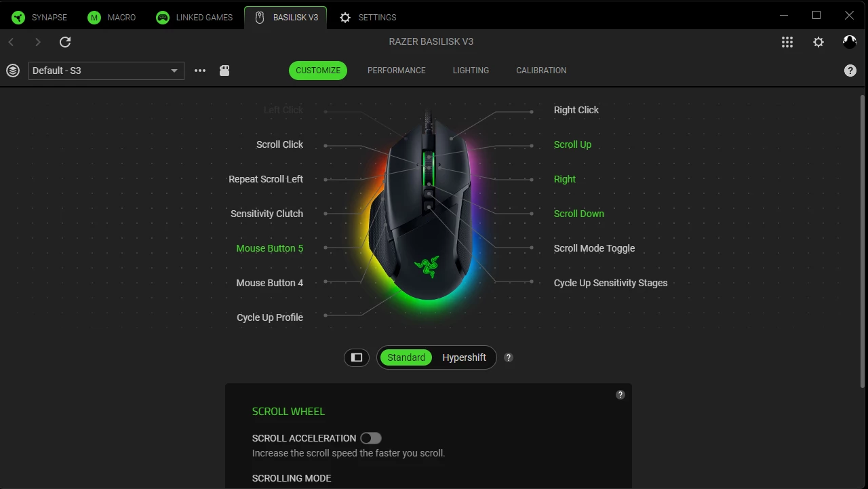Select the Scroll Down assignment
Screen dimensions: 868x489
(x=578, y=214)
